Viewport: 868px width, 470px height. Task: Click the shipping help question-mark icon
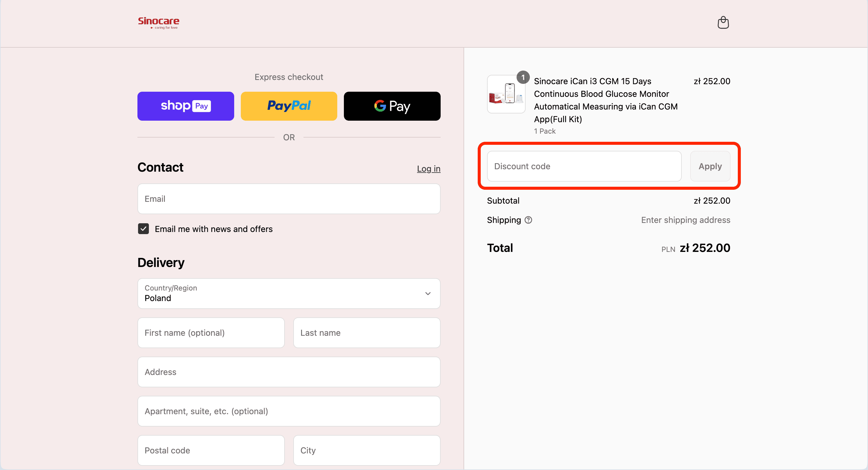pos(528,220)
